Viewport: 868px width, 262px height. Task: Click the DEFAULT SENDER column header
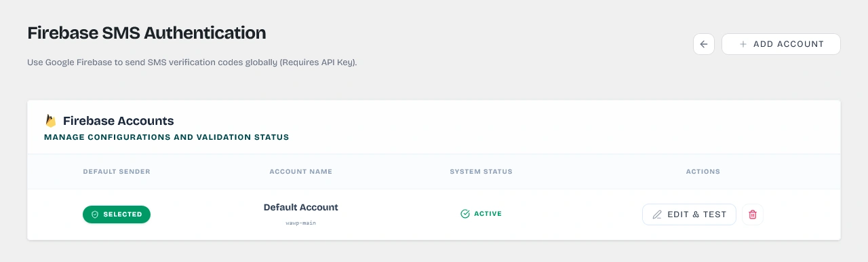click(x=117, y=172)
